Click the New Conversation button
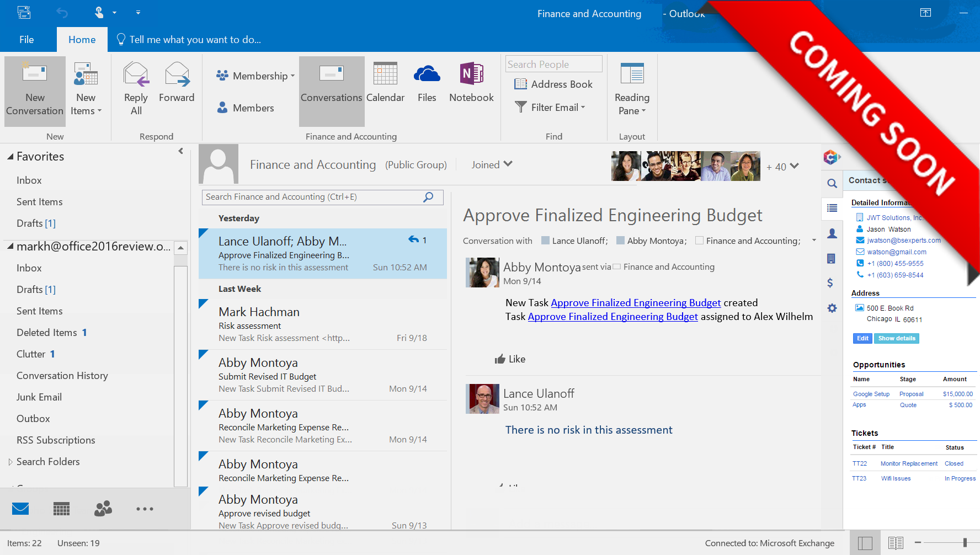Screen dimensions: 980x555 coord(35,91)
